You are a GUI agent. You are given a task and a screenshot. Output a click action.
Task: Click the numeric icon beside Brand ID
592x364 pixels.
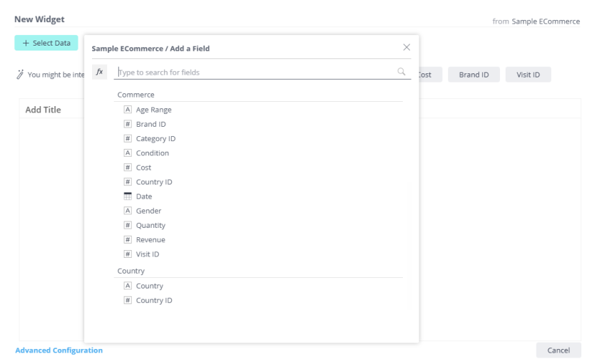click(x=128, y=124)
